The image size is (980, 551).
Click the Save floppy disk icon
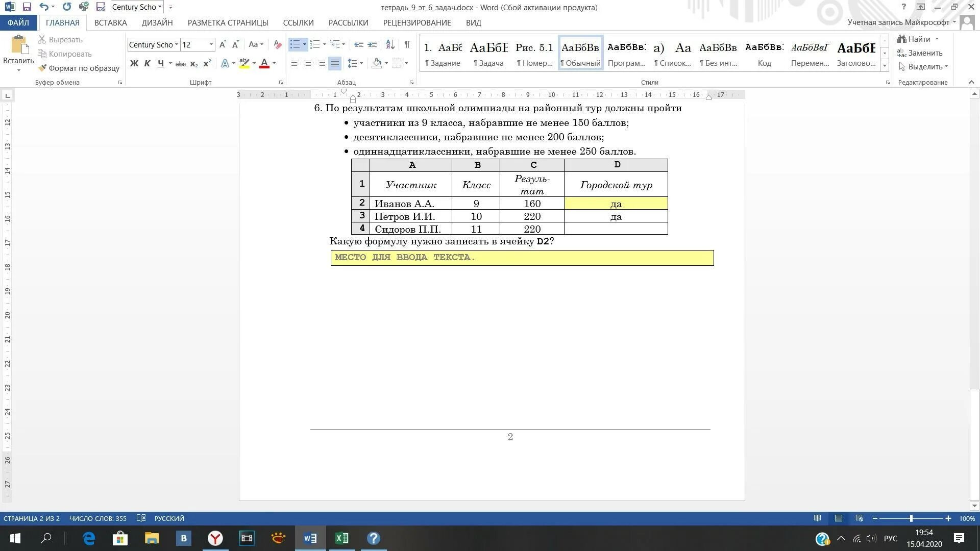coord(27,7)
